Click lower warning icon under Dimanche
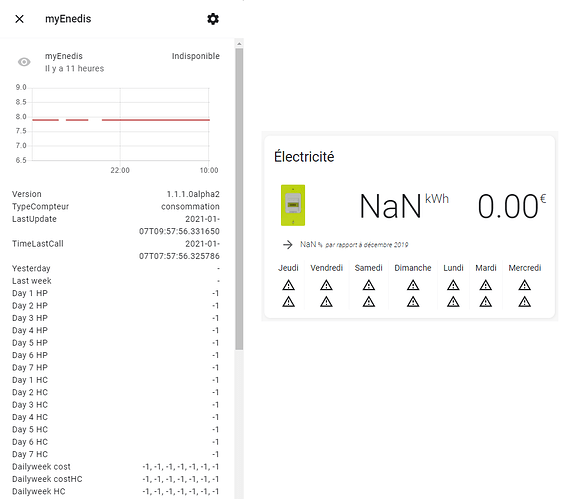Image resolution: width=566 pixels, height=499 pixels. tap(413, 301)
